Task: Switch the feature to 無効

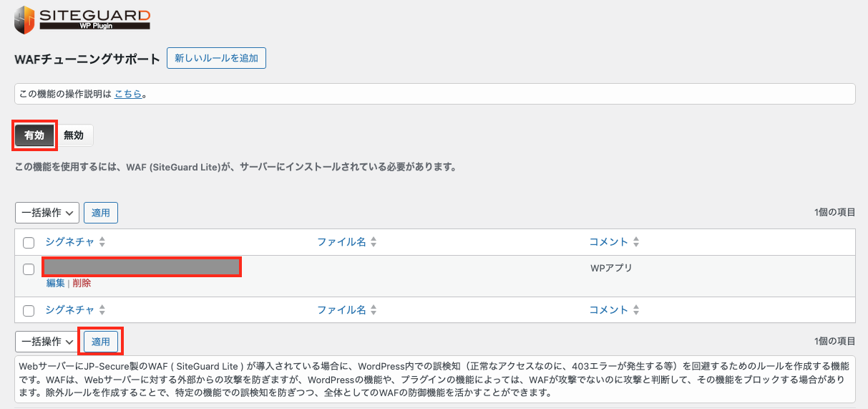Action: (74, 135)
